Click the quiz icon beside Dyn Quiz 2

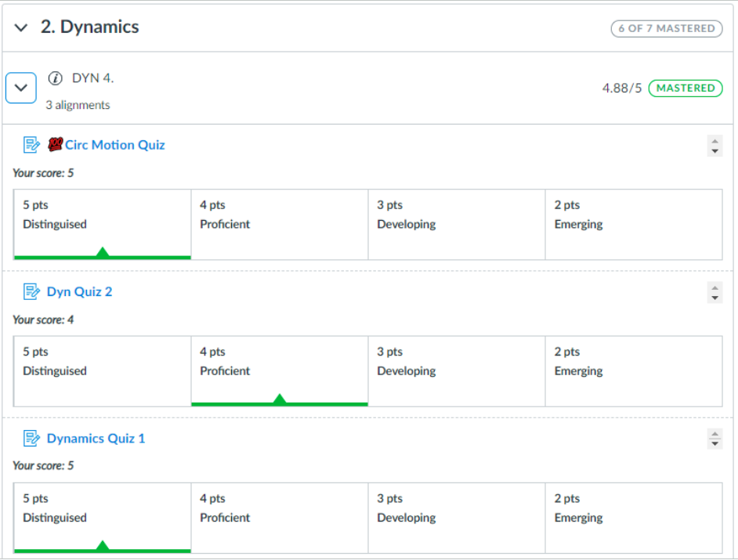pyautogui.click(x=31, y=292)
